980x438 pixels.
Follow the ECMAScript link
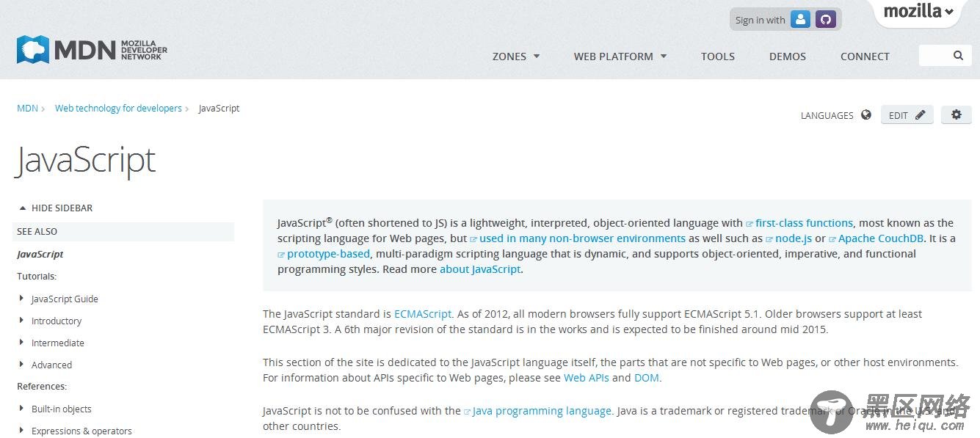click(423, 314)
